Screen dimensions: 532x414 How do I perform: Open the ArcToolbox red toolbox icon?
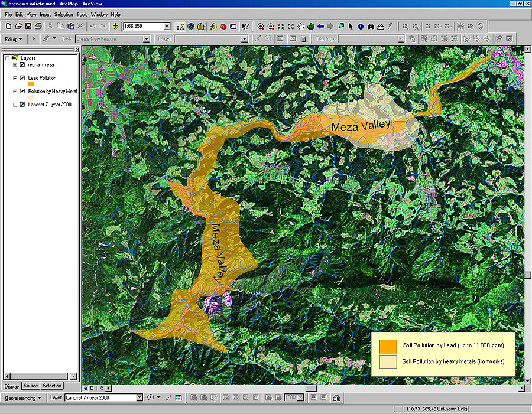tap(223, 26)
